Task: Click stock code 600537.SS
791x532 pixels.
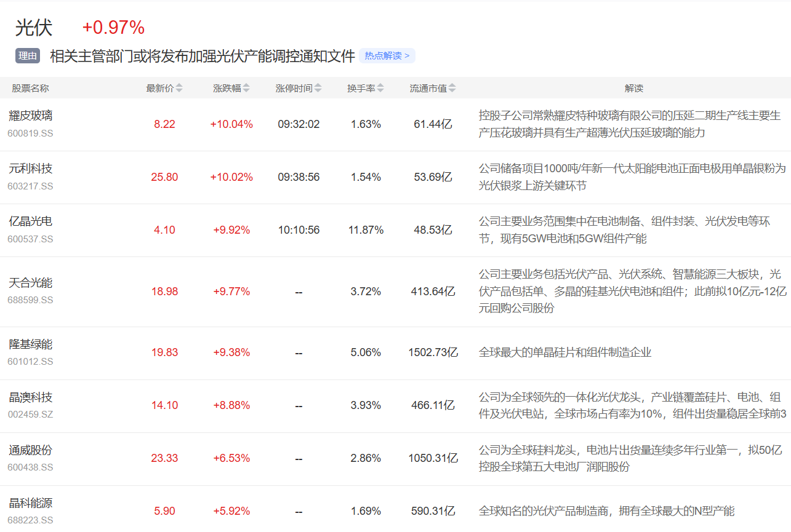Action: click(31, 239)
